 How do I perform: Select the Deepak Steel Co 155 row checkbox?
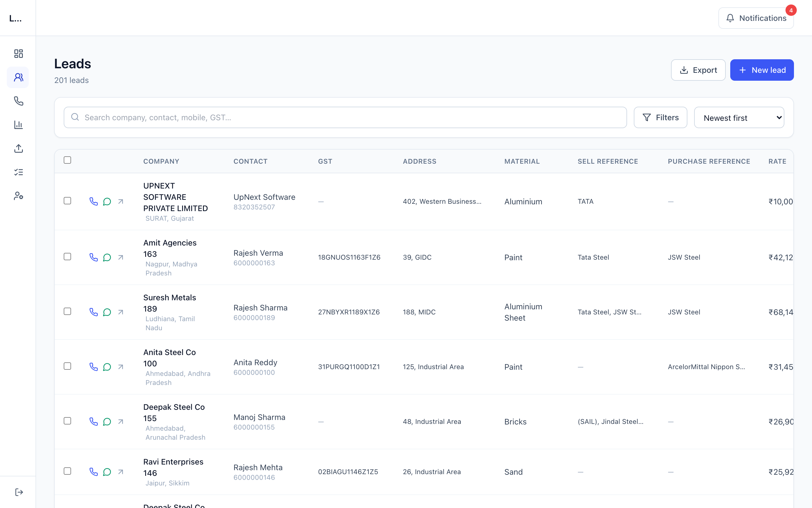(x=67, y=421)
